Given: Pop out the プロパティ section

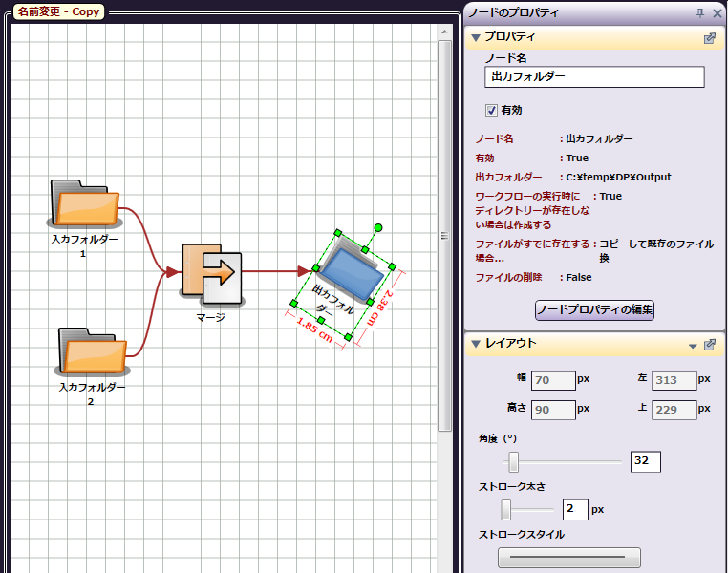Looking at the screenshot, I should tap(710, 38).
